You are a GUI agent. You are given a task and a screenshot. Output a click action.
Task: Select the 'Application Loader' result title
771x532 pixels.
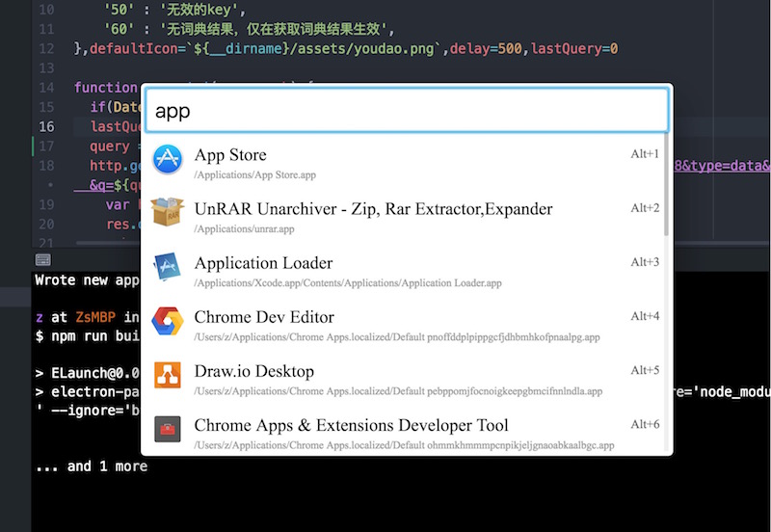(x=263, y=263)
